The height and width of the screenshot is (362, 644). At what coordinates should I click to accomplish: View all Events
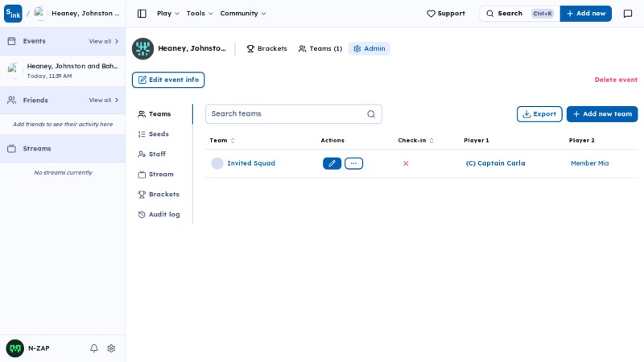coord(104,41)
